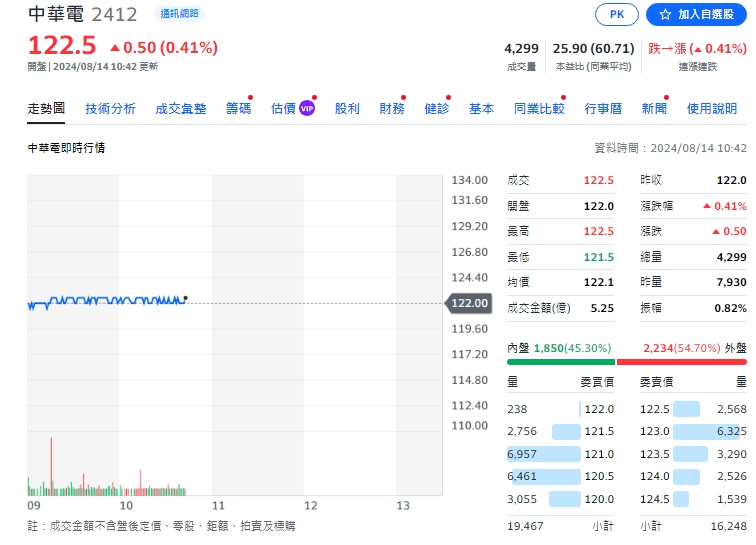Image resolution: width=756 pixels, height=545 pixels.
Task: Click the 資料時間 timestamp text
Action: 670,148
